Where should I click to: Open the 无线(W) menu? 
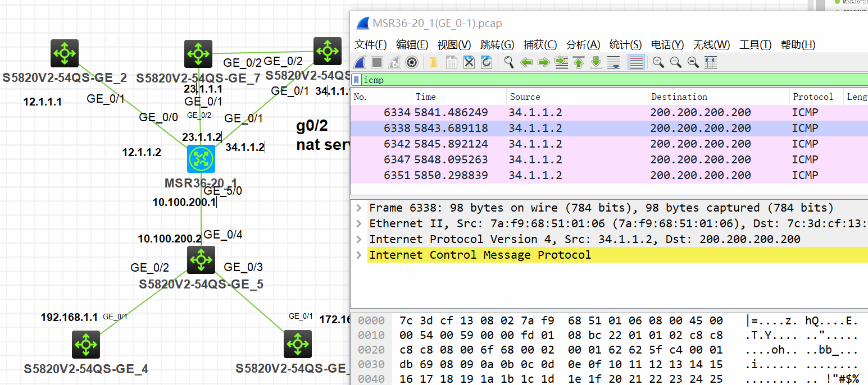(x=711, y=45)
